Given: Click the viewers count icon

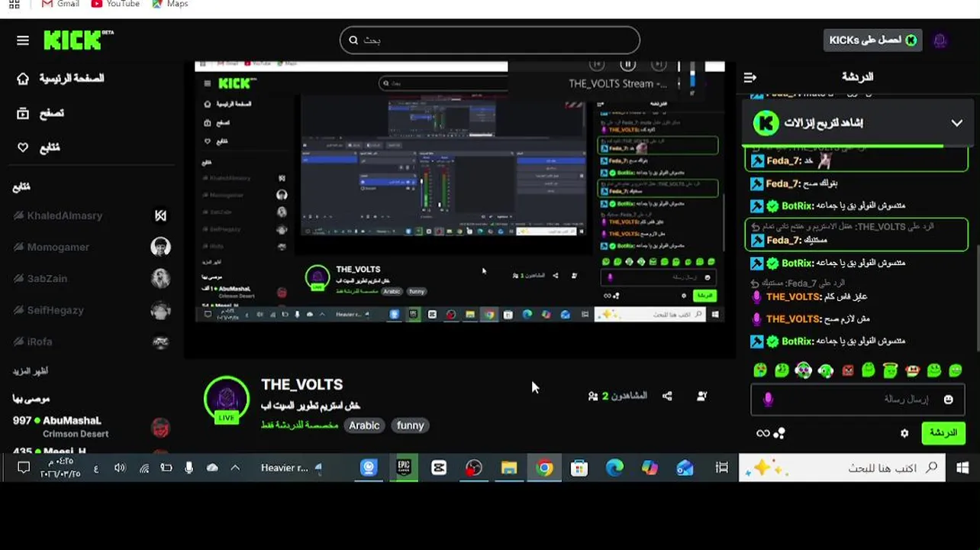Looking at the screenshot, I should 593,396.
